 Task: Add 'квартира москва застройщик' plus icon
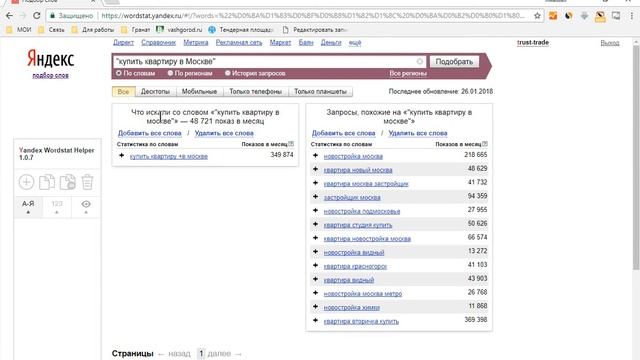coord(316,183)
